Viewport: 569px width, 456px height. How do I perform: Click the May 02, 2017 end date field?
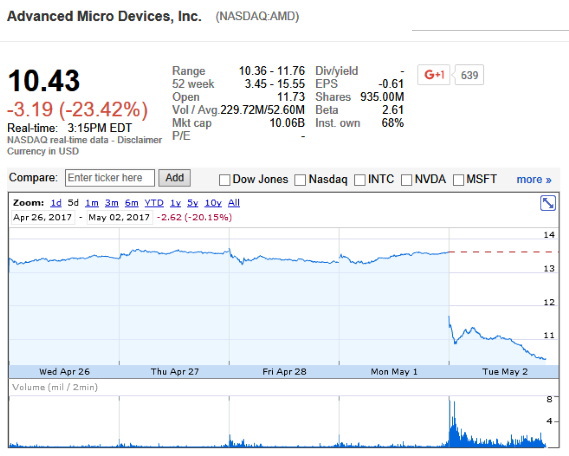119,217
